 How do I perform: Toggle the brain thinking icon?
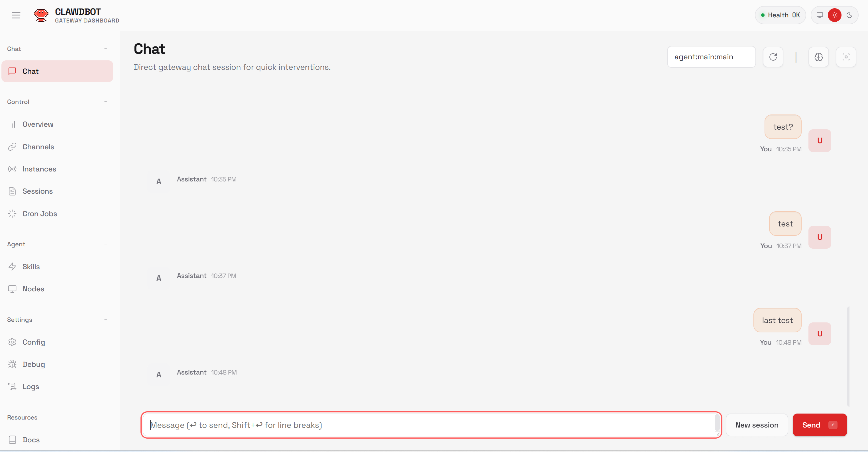pyautogui.click(x=818, y=57)
